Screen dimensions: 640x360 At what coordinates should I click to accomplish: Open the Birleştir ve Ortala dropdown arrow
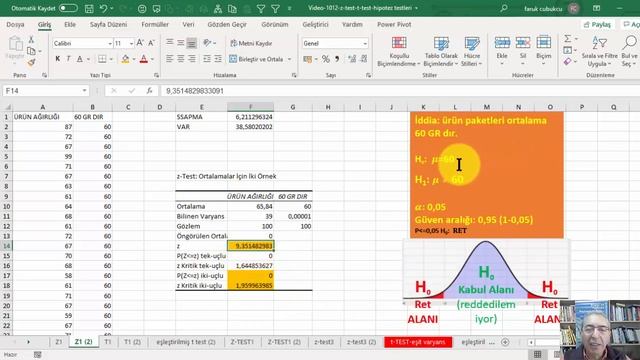(x=289, y=60)
